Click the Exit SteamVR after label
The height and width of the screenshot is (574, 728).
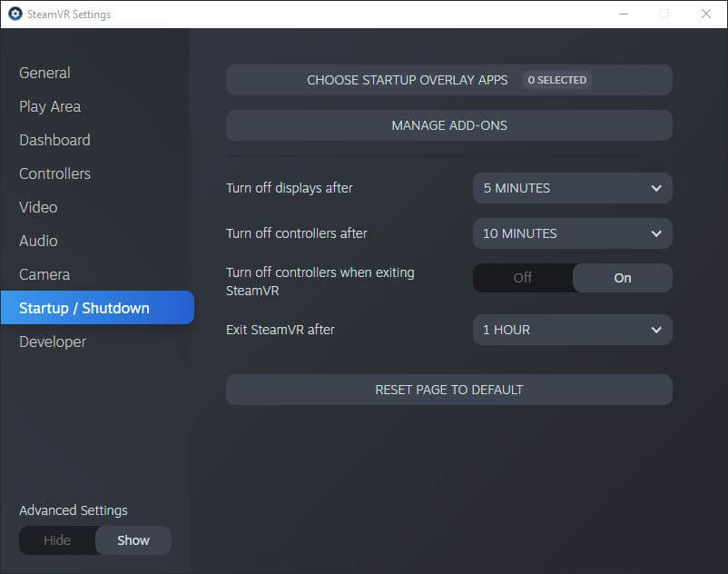click(x=280, y=330)
